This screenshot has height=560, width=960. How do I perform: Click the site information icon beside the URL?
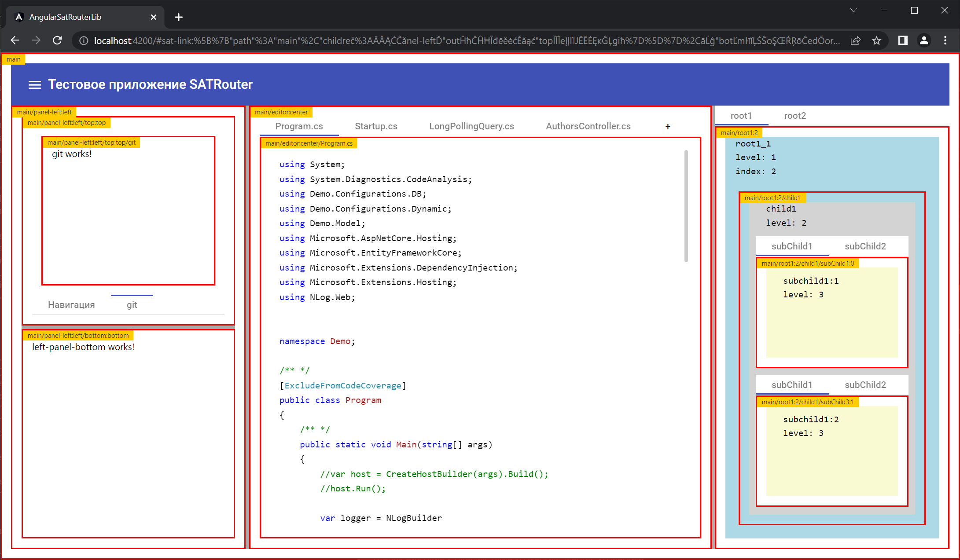[84, 40]
